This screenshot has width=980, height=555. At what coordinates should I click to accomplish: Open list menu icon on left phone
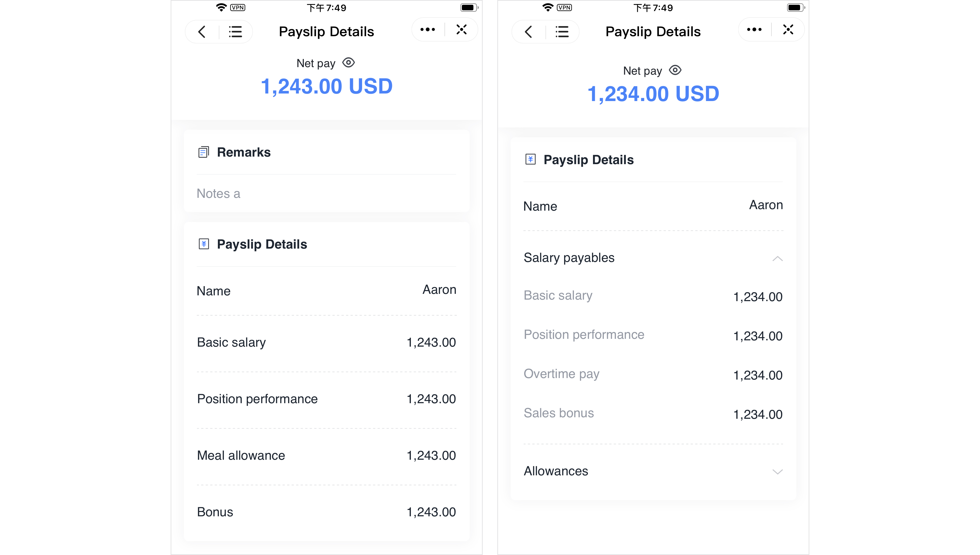[x=235, y=32]
